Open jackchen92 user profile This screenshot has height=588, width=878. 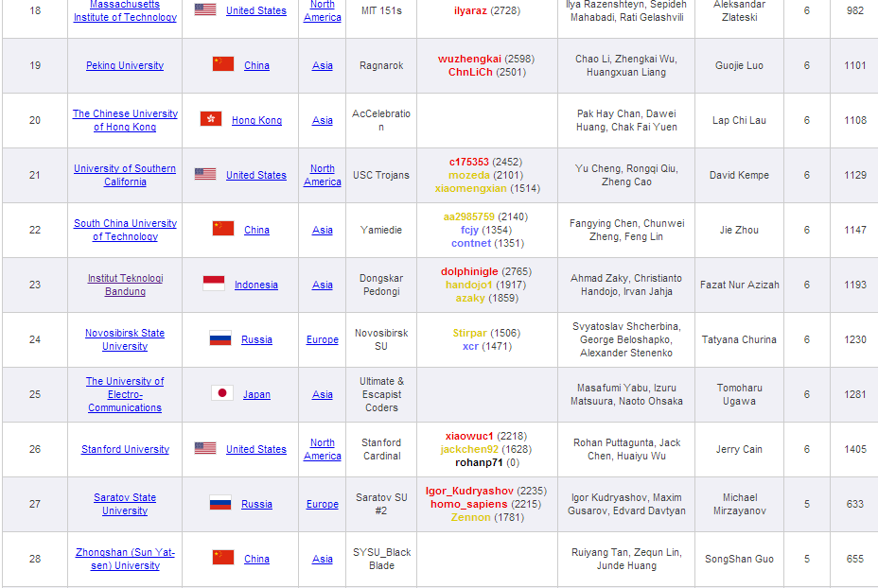point(469,449)
